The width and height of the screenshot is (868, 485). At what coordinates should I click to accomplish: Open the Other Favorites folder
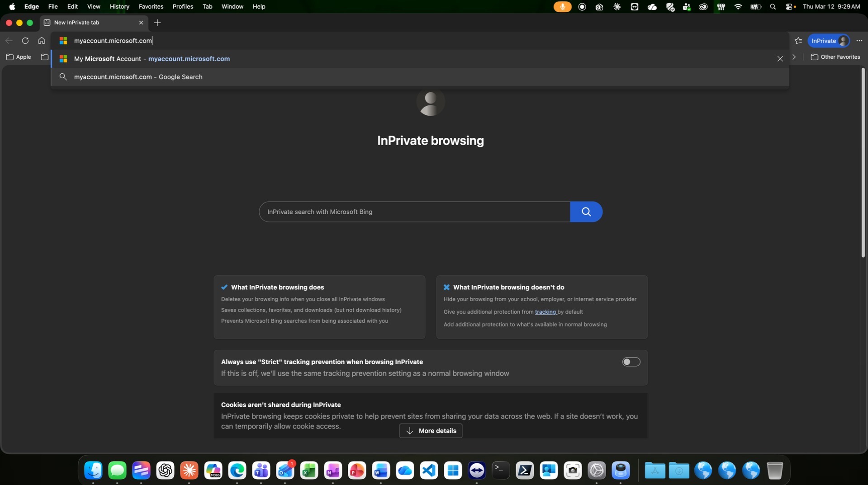click(x=835, y=57)
